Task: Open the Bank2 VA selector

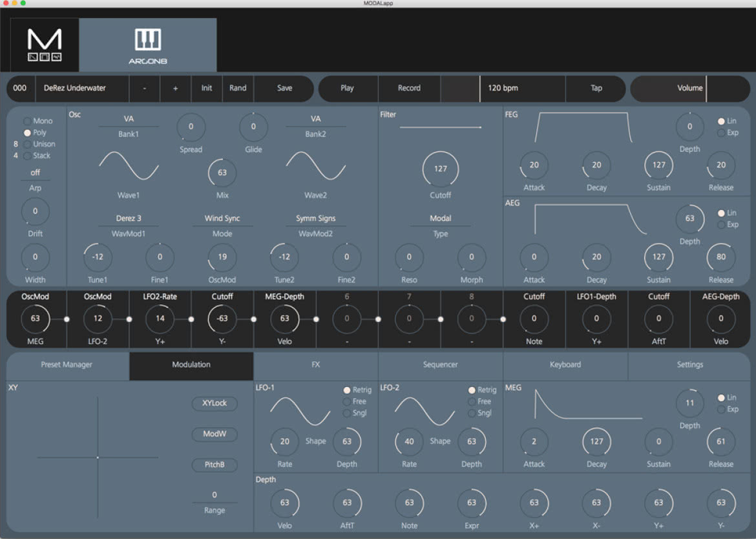Action: pyautogui.click(x=316, y=119)
